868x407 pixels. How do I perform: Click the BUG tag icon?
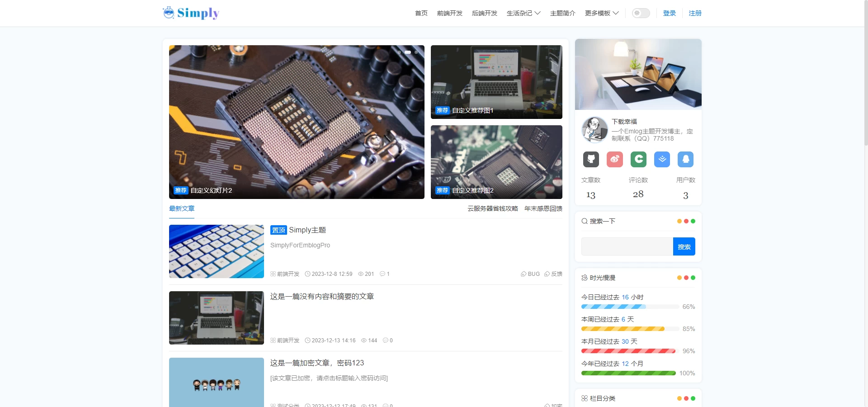pyautogui.click(x=524, y=274)
